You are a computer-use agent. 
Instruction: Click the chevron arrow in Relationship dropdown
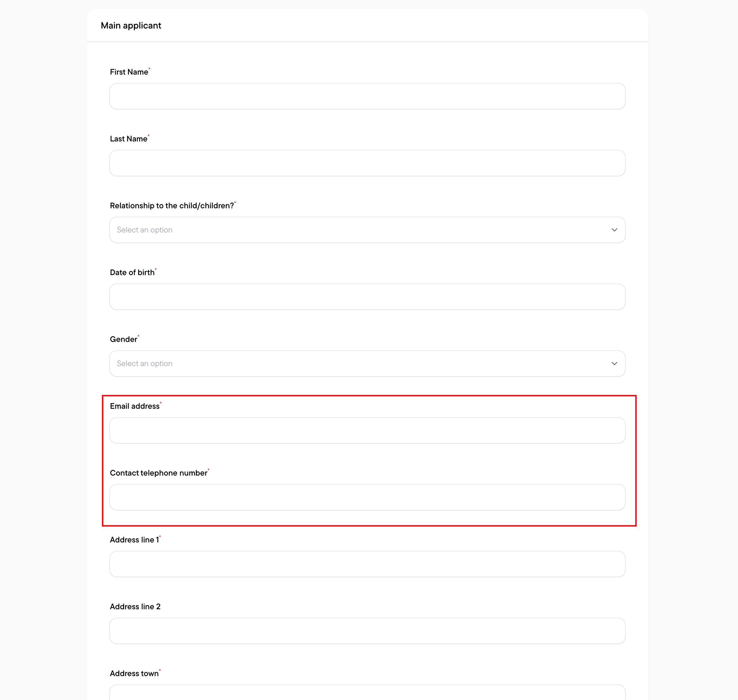(614, 230)
